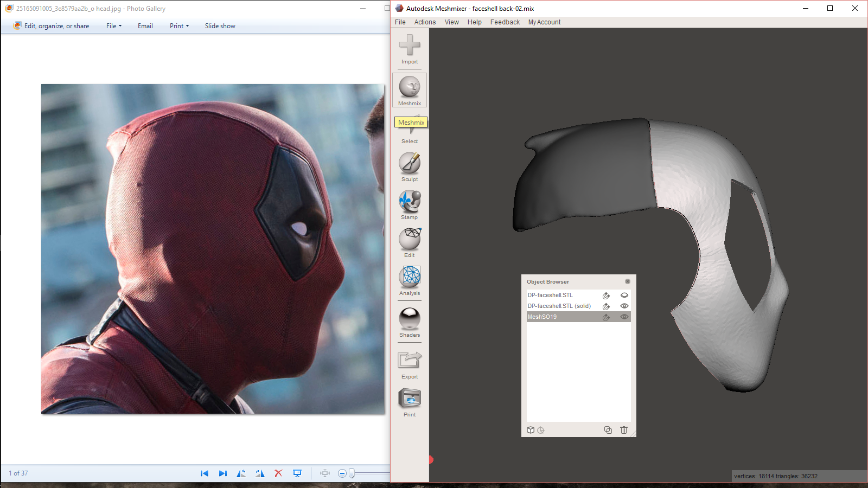Viewport: 868px width, 488px height.
Task: Delete the selected object with trash icon
Action: pos(624,430)
